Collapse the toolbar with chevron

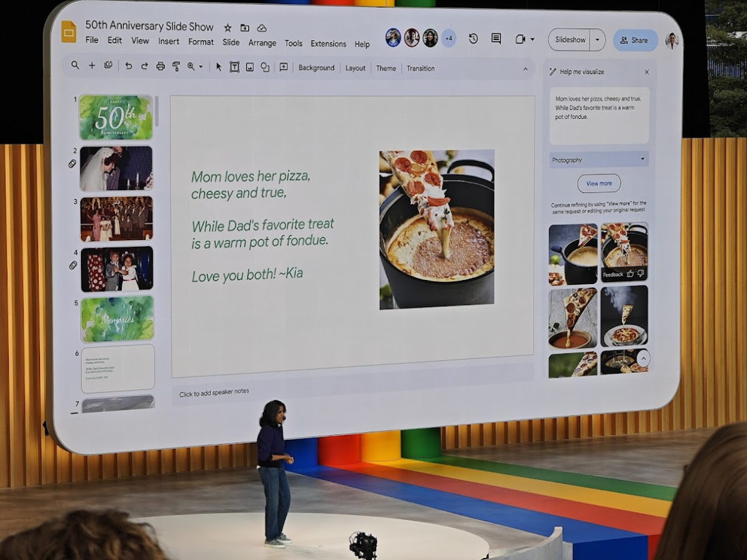(x=526, y=69)
